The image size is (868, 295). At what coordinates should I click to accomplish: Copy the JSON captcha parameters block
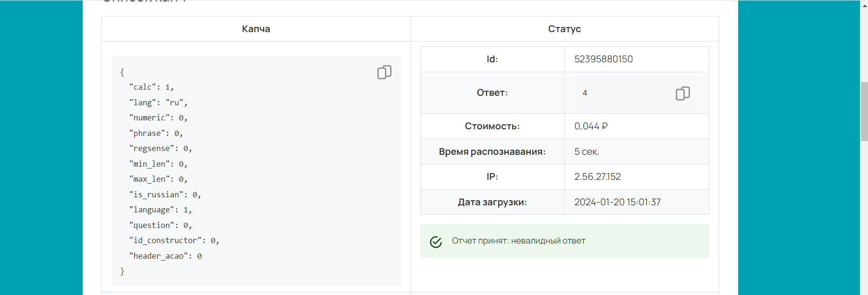click(384, 72)
